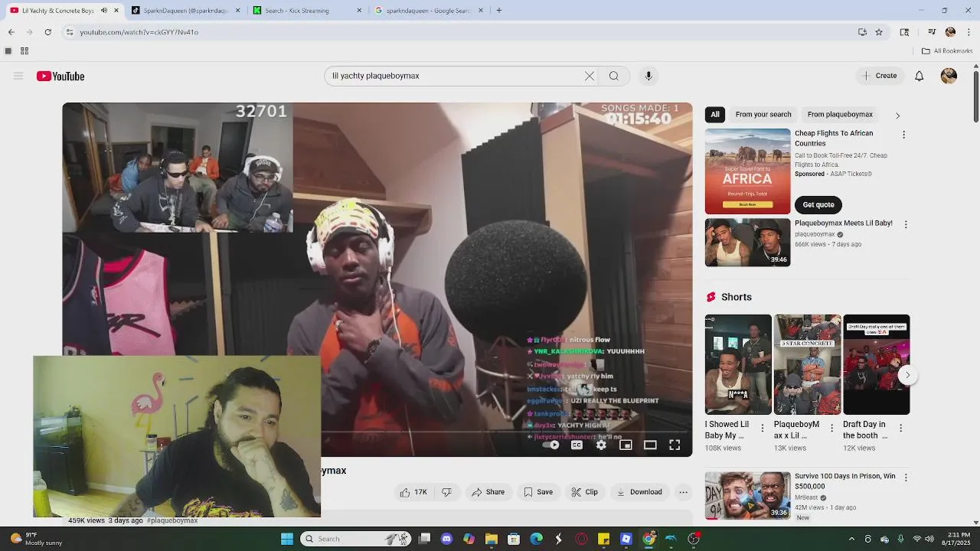This screenshot has height=551, width=980.
Task: Switch to miniplayer mode
Action: pyautogui.click(x=626, y=445)
